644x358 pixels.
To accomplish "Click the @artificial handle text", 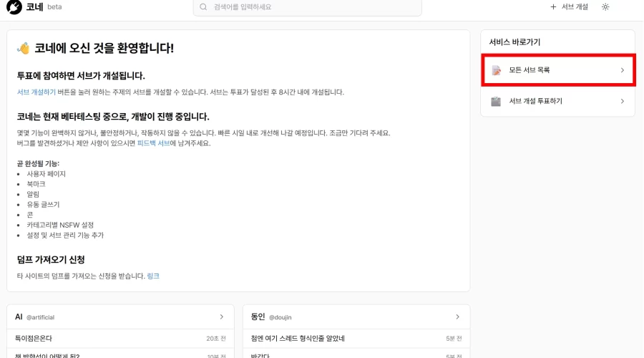I will [x=40, y=317].
